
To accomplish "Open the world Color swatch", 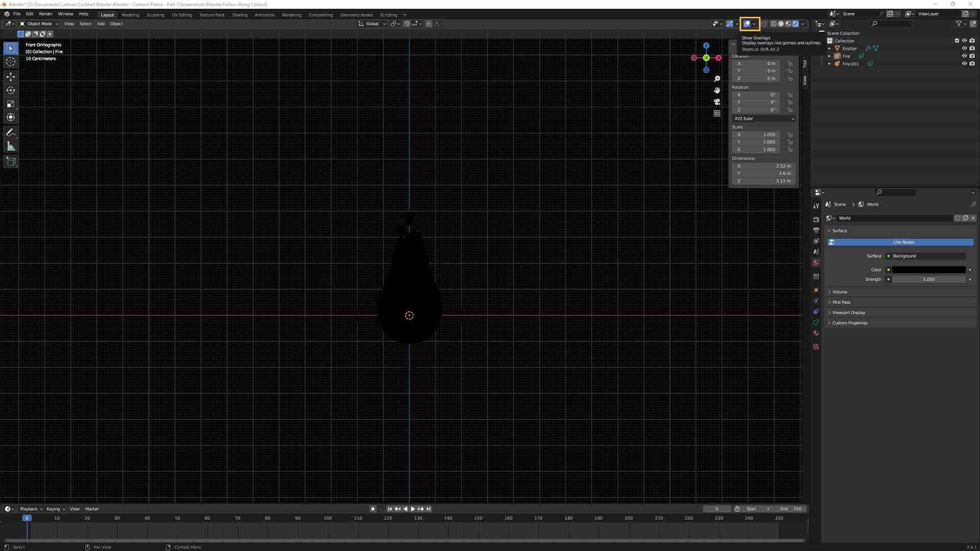I will click(x=929, y=270).
